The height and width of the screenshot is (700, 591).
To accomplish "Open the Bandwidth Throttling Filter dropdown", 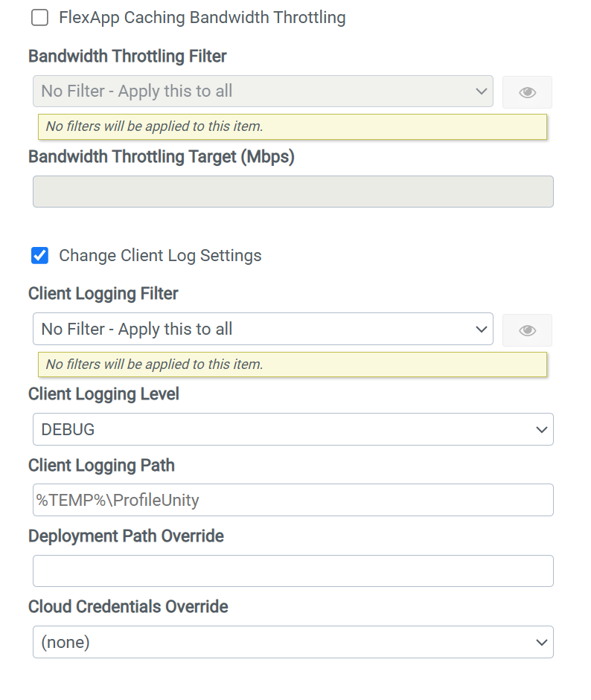I will 263,91.
